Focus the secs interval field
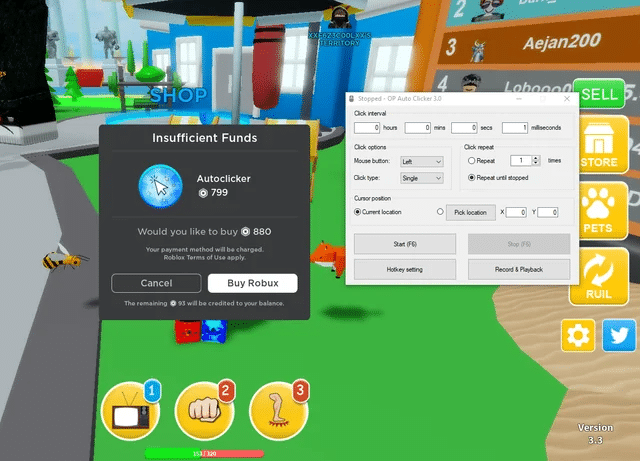Viewport: 640px width, 461px height. (x=464, y=128)
